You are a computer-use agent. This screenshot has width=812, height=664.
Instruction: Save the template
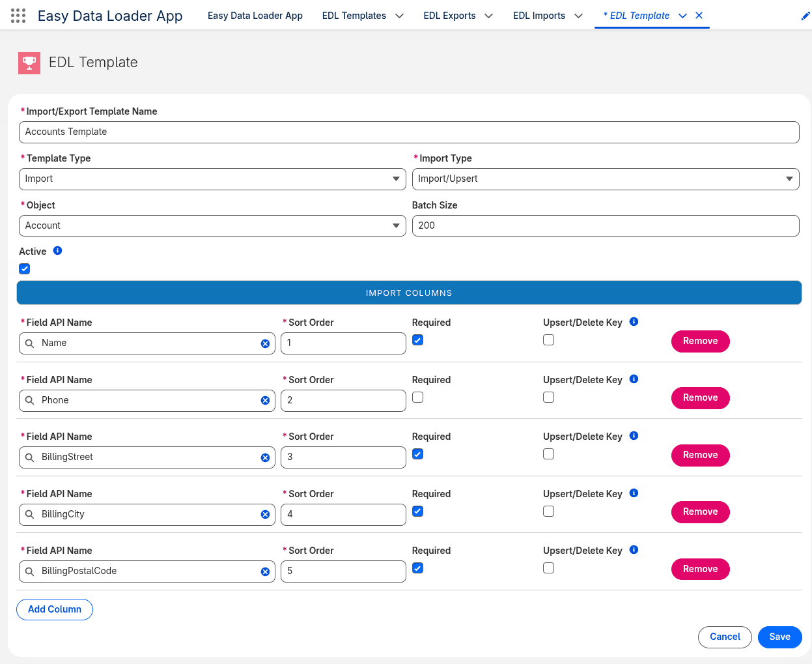(780, 637)
